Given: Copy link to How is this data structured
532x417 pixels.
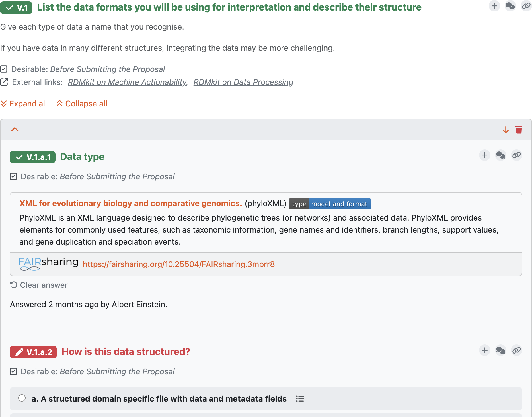Looking at the screenshot, I should (x=516, y=350).
